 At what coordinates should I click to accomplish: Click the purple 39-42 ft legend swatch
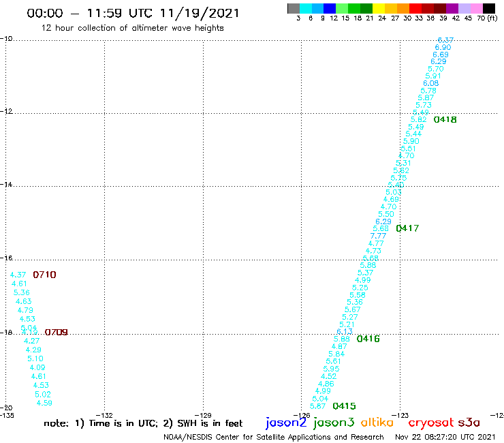452,8
